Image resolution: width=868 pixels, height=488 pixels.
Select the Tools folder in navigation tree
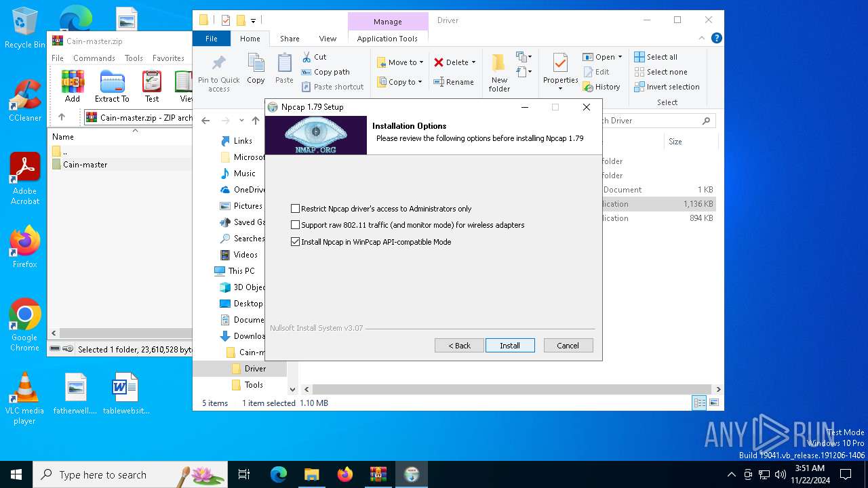(x=248, y=385)
